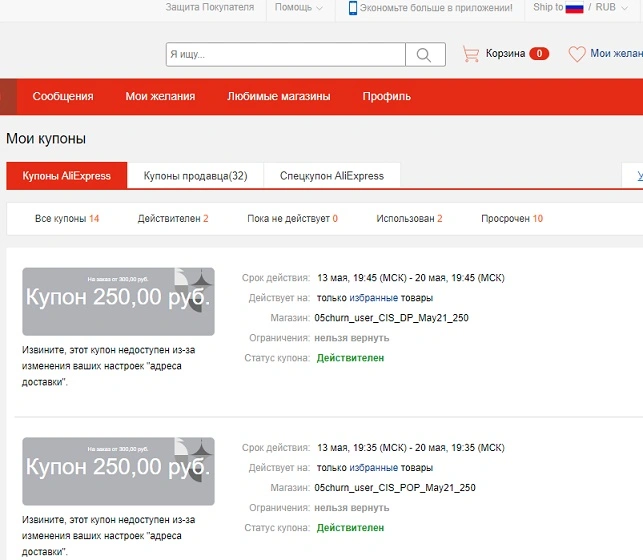
Task: Click the mobile phone app icon
Action: pyautogui.click(x=352, y=8)
